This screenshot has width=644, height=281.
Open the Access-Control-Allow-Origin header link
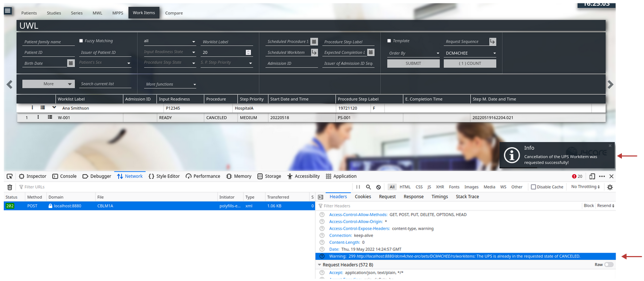[x=357, y=221]
